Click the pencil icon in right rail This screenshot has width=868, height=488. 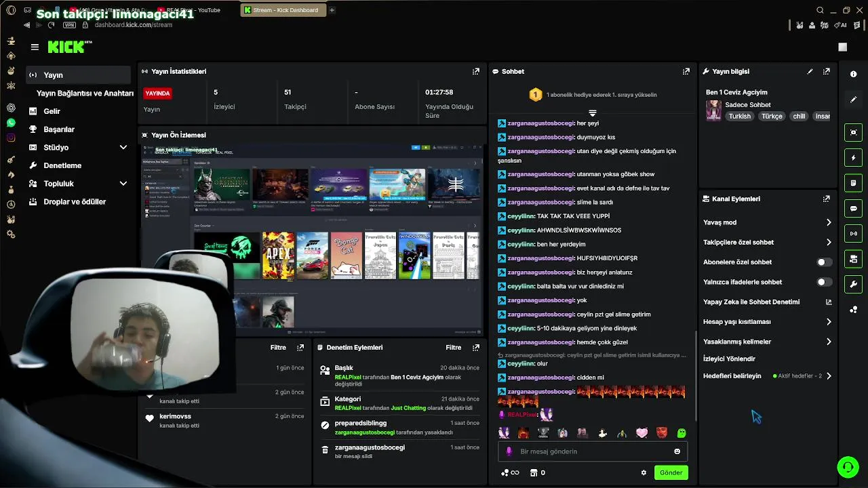pos(854,100)
